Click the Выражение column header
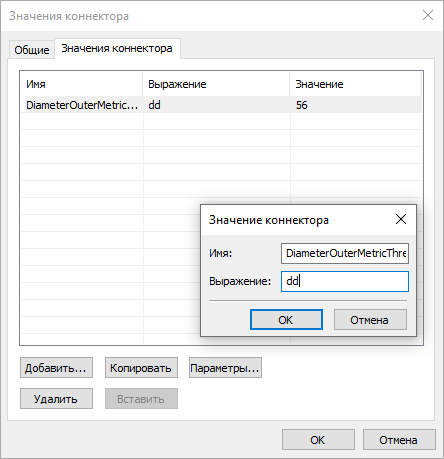 [216, 84]
